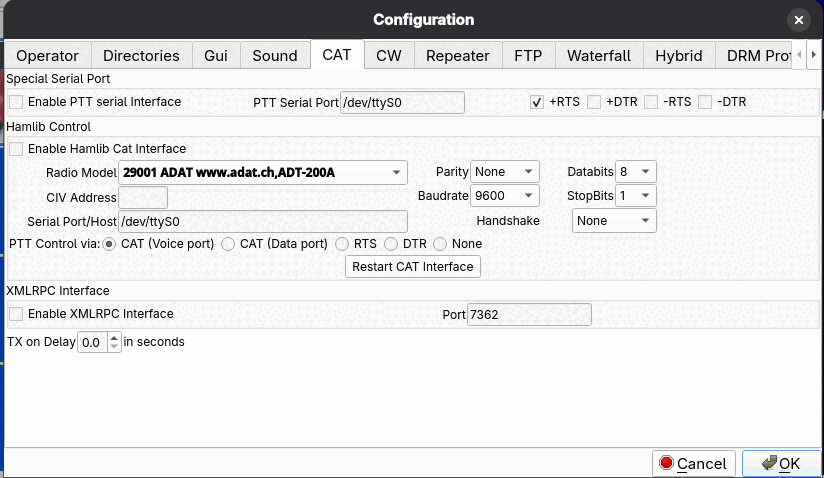Switch to the DRM Profile tab
The height and width of the screenshot is (478, 824).
click(x=754, y=56)
